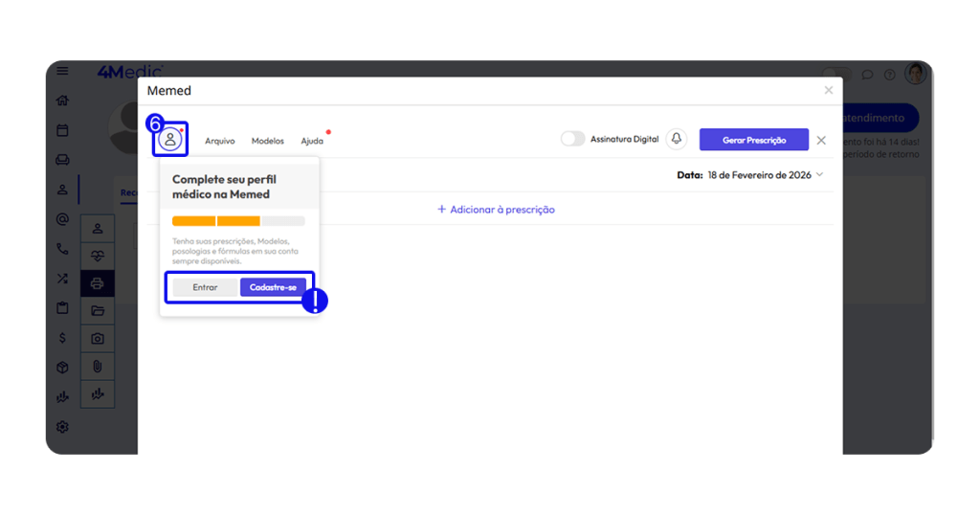
Task: Open the notifications bell in Memed
Action: [677, 140]
